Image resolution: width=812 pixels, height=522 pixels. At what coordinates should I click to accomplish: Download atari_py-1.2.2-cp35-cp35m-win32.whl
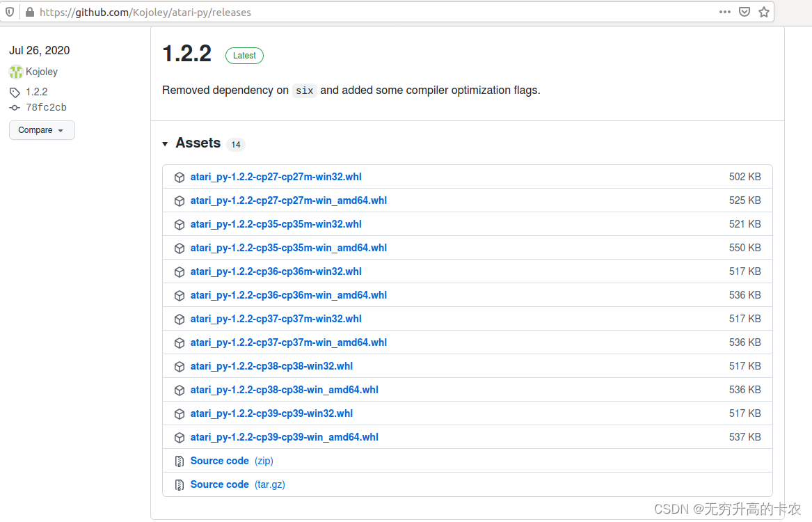pyautogui.click(x=276, y=224)
